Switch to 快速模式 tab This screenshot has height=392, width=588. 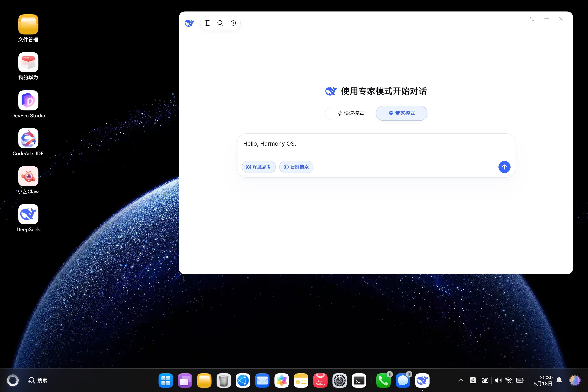[x=351, y=113]
